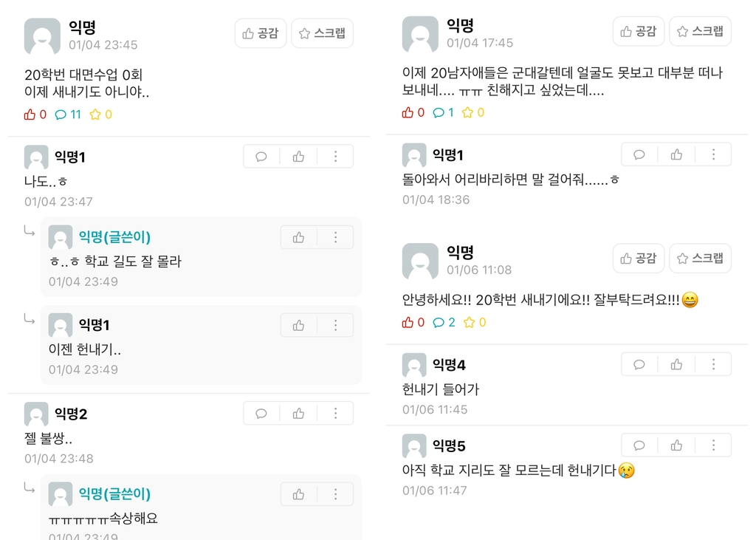Click the 공감 thumbs-up icon on the first post

coord(247,33)
